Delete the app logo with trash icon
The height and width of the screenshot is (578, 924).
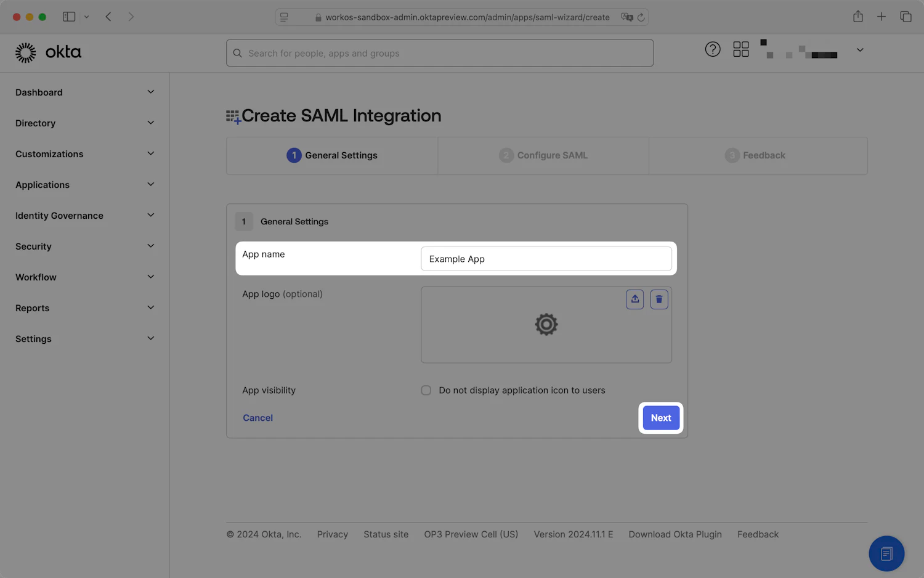[659, 299]
